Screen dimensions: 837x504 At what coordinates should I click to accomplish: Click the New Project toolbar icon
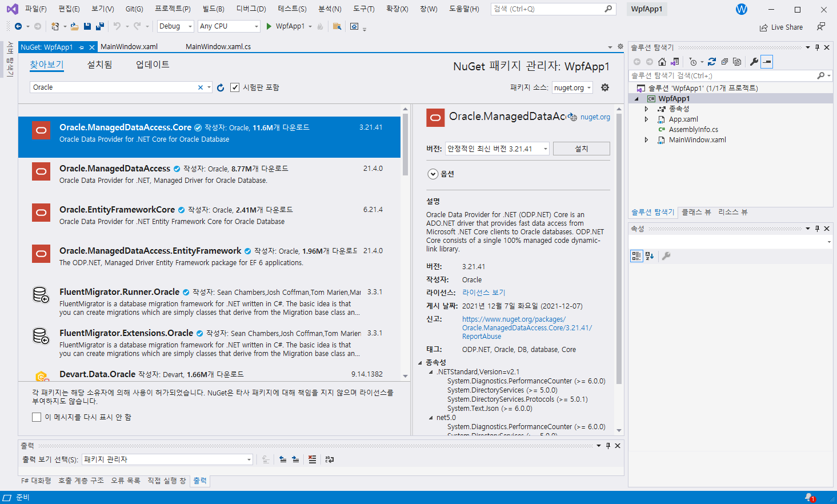pyautogui.click(x=55, y=26)
